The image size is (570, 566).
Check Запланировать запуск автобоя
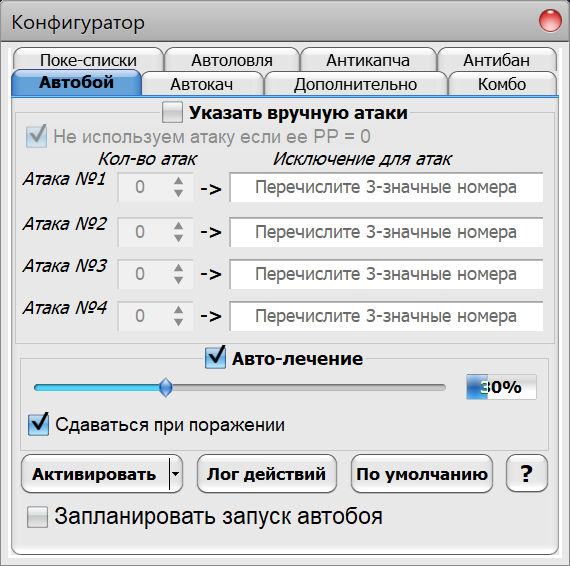[37, 517]
